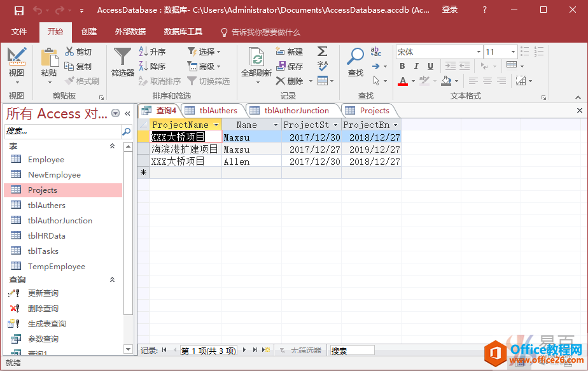Viewport: 588px width, 371px height.
Task: Go to next record in navigator
Action: pos(245,350)
